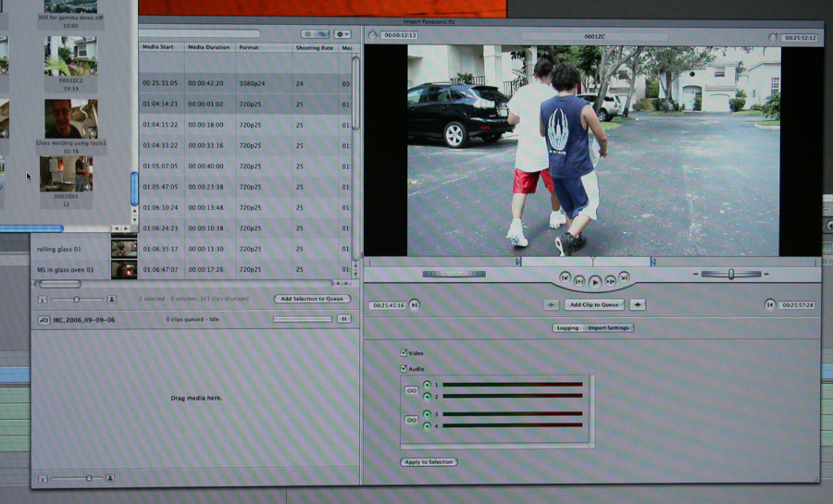Select clip starting at 01:05:47:05
Screen dimensions: 833x504
pos(245,187)
